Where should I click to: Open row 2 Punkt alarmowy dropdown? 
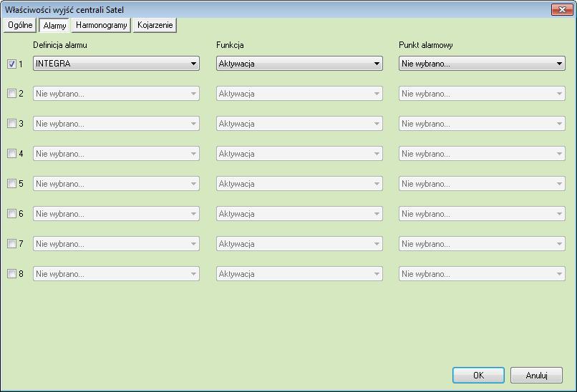(482, 94)
